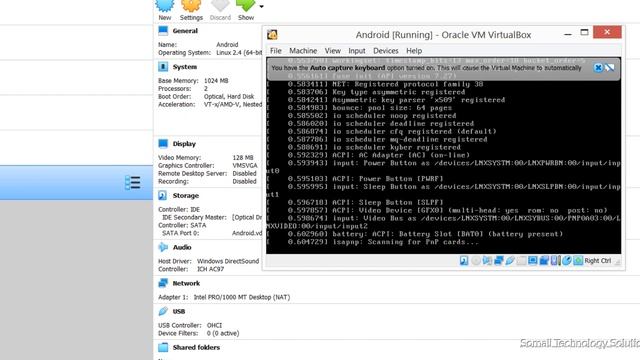Viewport: 640px width, 360px height.
Task: Click the USB section plug icon
Action: 163,311
